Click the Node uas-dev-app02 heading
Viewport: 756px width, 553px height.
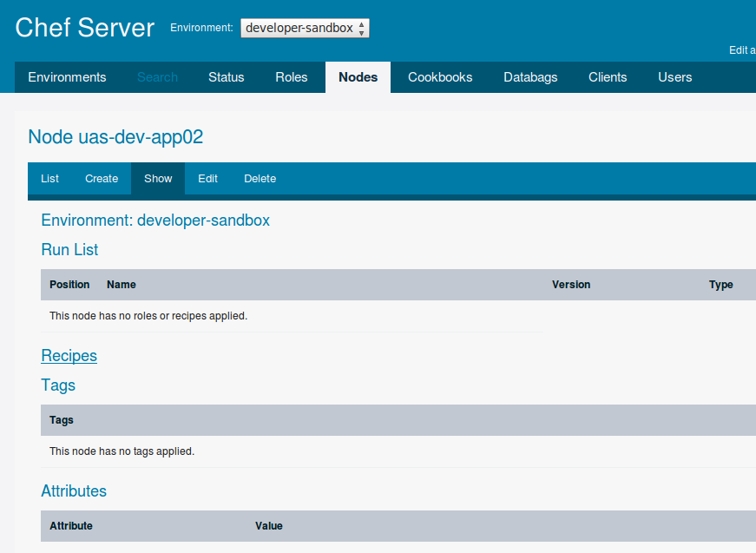[115, 137]
